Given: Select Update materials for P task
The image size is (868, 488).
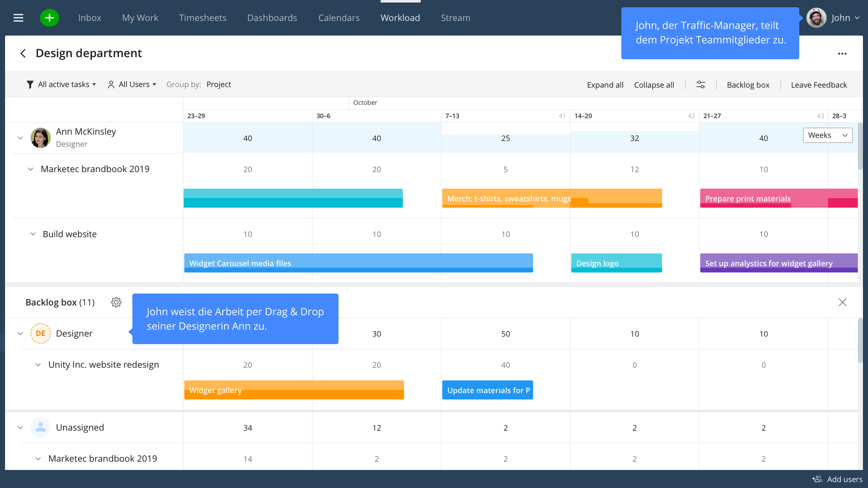Looking at the screenshot, I should click(488, 390).
